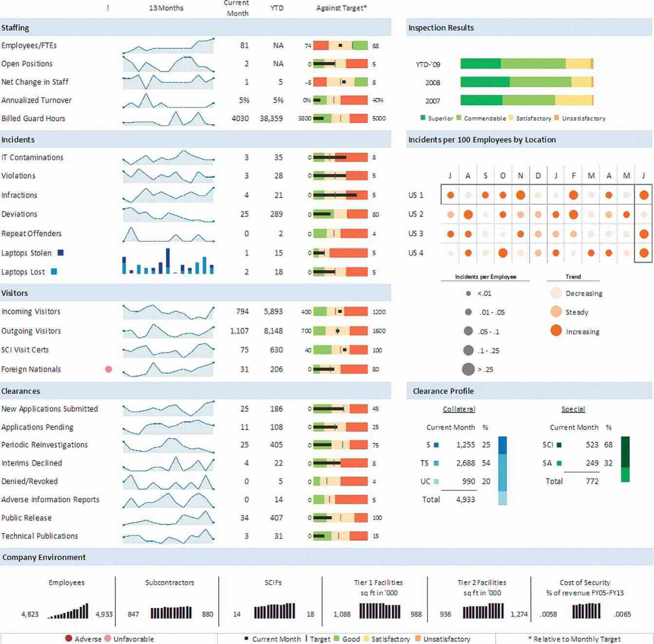The width and height of the screenshot is (654, 644).
Task: Click the IT Contaminations row label
Action: 32,158
